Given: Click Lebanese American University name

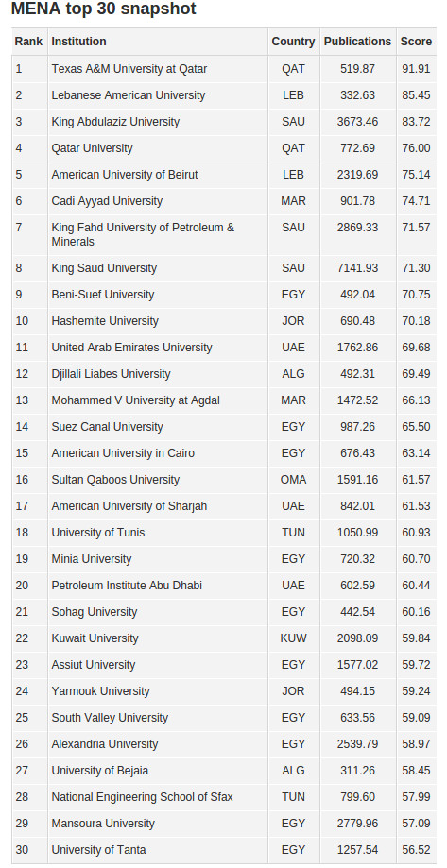Looking at the screenshot, I should [128, 95].
